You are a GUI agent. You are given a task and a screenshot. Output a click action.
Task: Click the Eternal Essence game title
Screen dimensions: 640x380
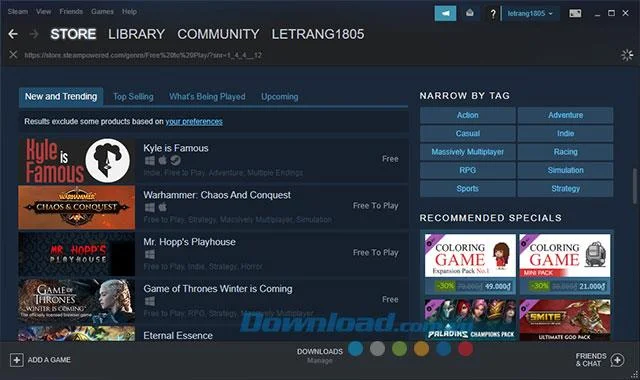click(178, 336)
